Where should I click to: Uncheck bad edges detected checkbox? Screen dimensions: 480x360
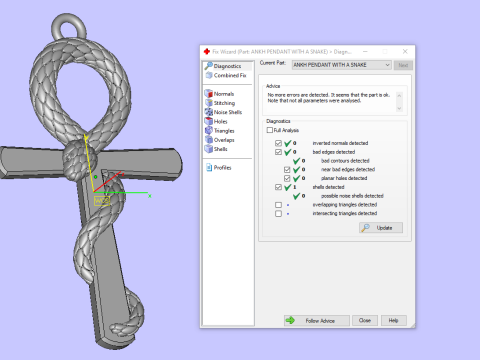278,152
